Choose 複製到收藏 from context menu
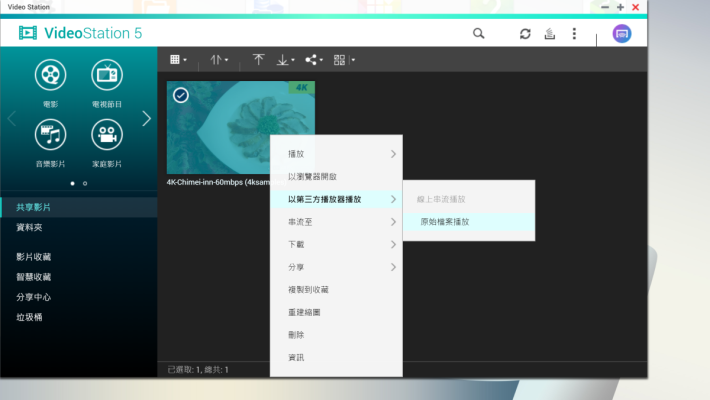Screen dimensions: 710x400 [336, 290]
